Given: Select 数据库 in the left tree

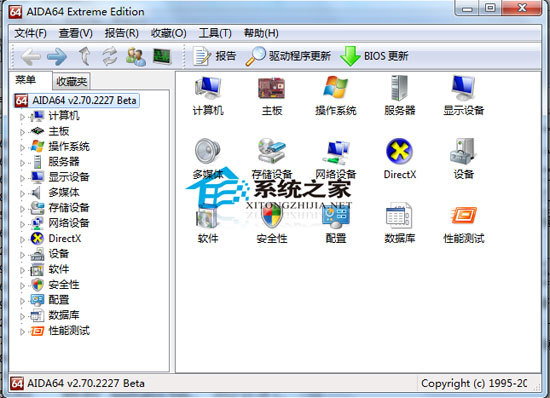Looking at the screenshot, I should click(64, 315).
